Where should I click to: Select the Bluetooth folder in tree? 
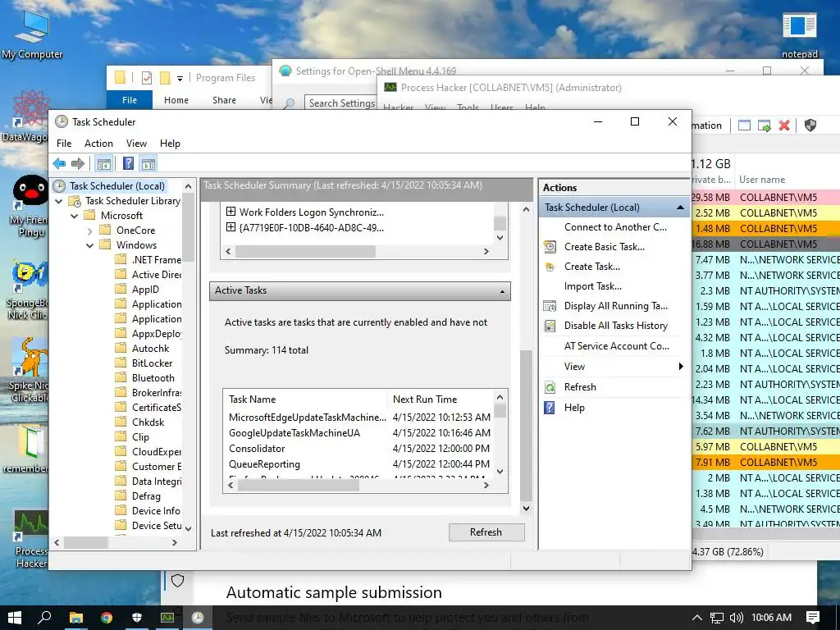153,378
